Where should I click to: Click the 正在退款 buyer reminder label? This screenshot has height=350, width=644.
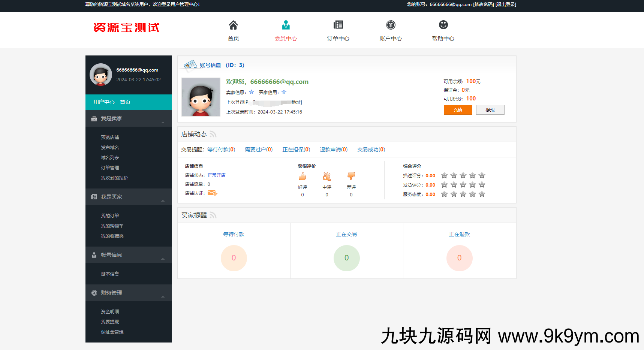(x=459, y=234)
